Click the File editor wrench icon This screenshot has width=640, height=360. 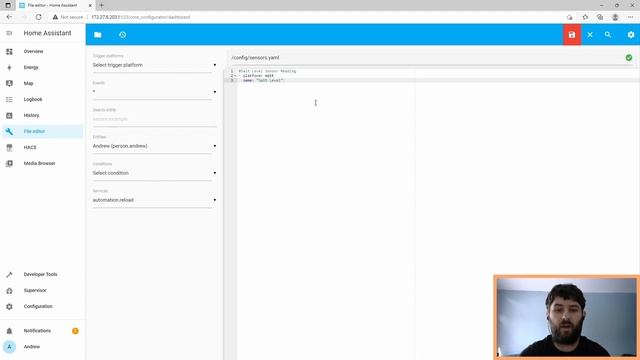coord(9,131)
